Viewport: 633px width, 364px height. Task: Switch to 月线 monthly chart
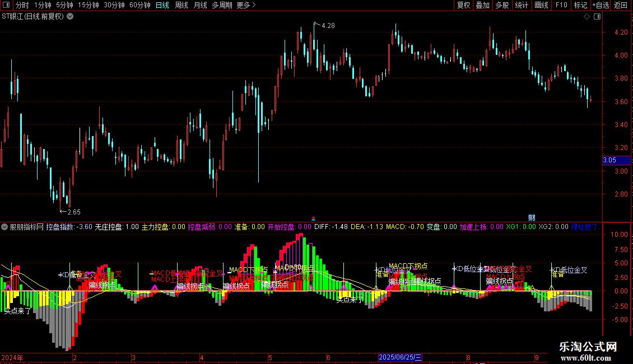200,5
